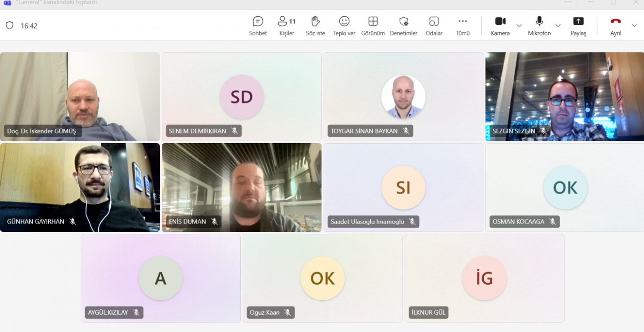644x332 pixels.
Task: Click the İLKNUR GÜL participant tile
Action: [x=484, y=278]
